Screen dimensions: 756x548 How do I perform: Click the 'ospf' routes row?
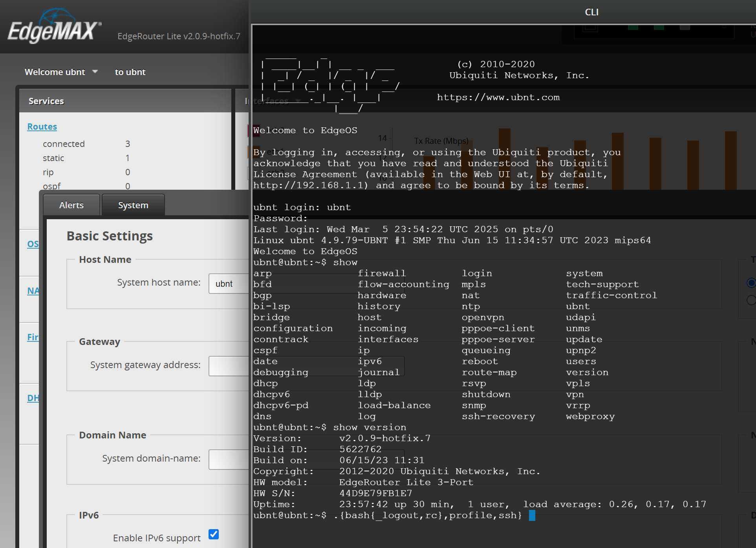pyautogui.click(x=86, y=185)
